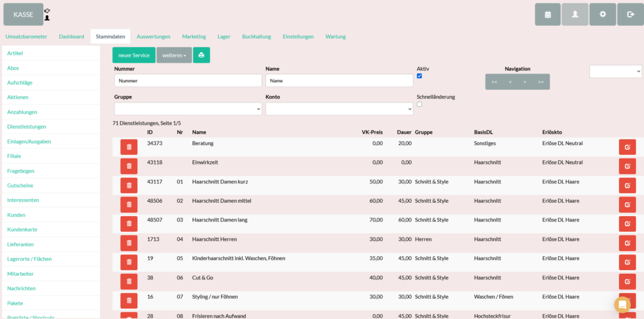Delete the Haarschnitt Herren service
644x319 pixels.
click(x=129, y=243)
